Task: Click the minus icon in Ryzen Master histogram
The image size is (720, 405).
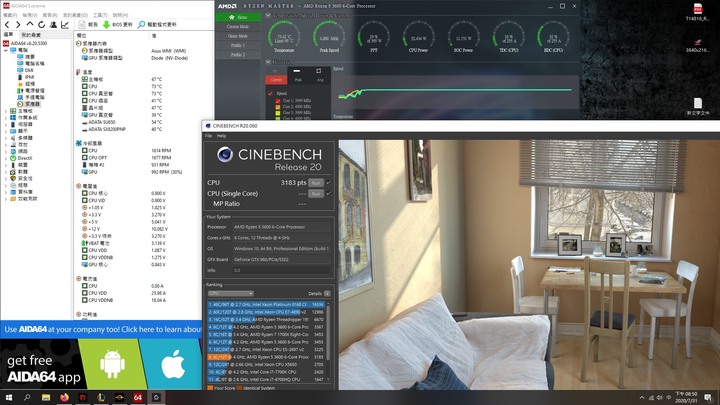Action: tap(297, 71)
